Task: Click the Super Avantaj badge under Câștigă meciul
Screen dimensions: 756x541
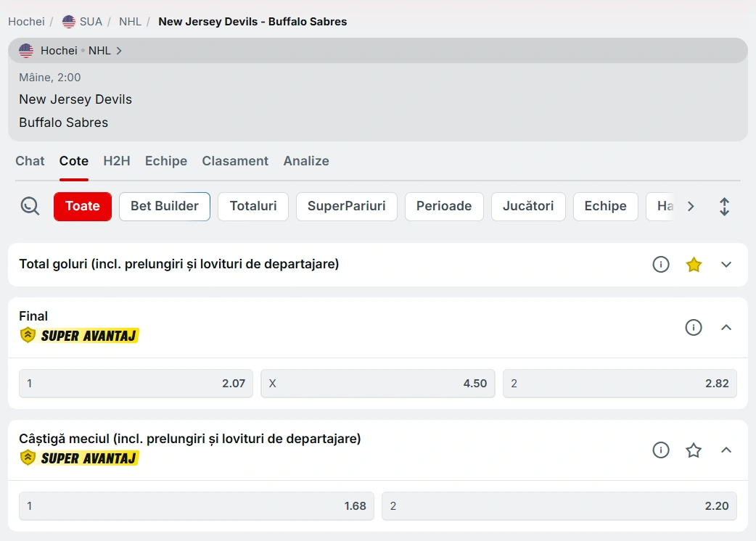Action: coord(79,458)
